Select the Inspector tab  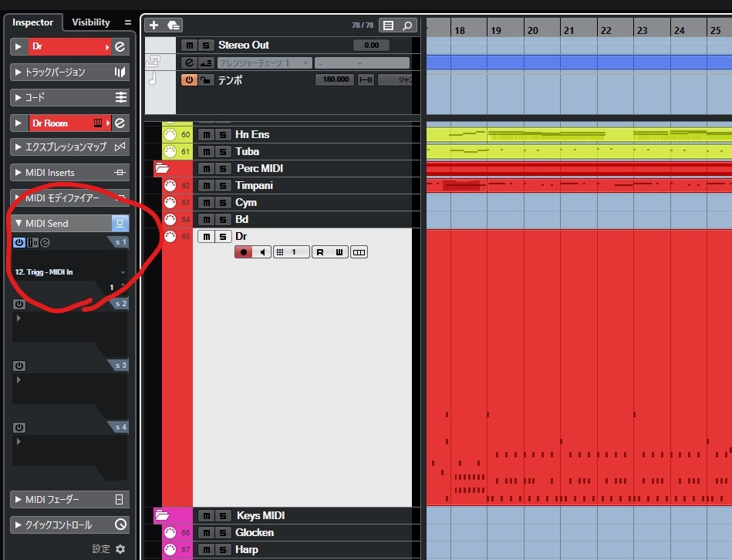(x=32, y=22)
